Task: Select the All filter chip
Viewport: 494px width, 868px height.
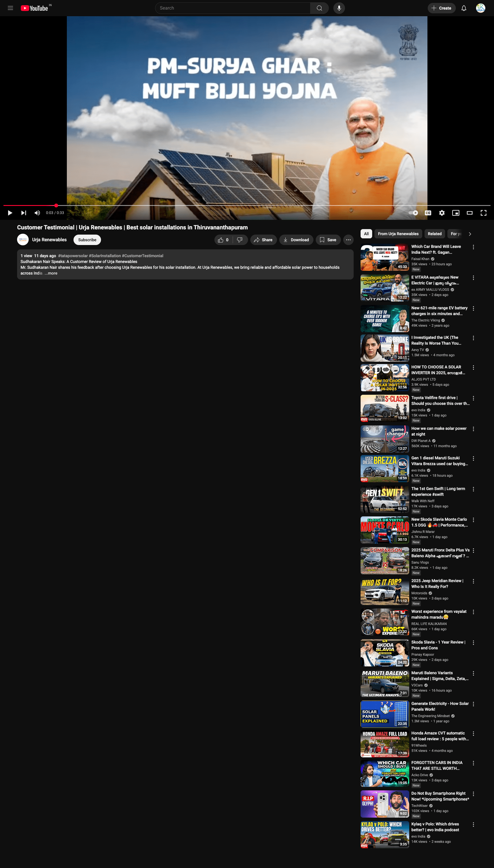Action: pos(366,233)
